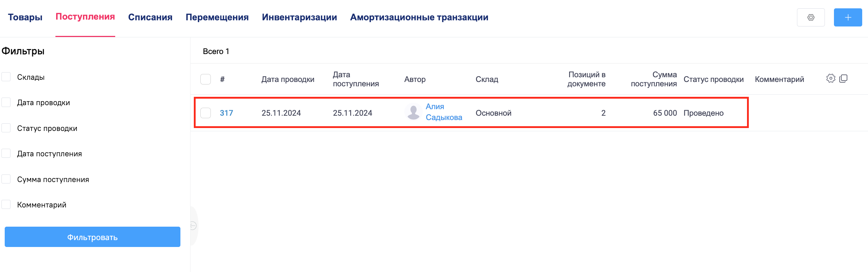
Task: Click the Статус проводки column header
Action: pyautogui.click(x=714, y=79)
